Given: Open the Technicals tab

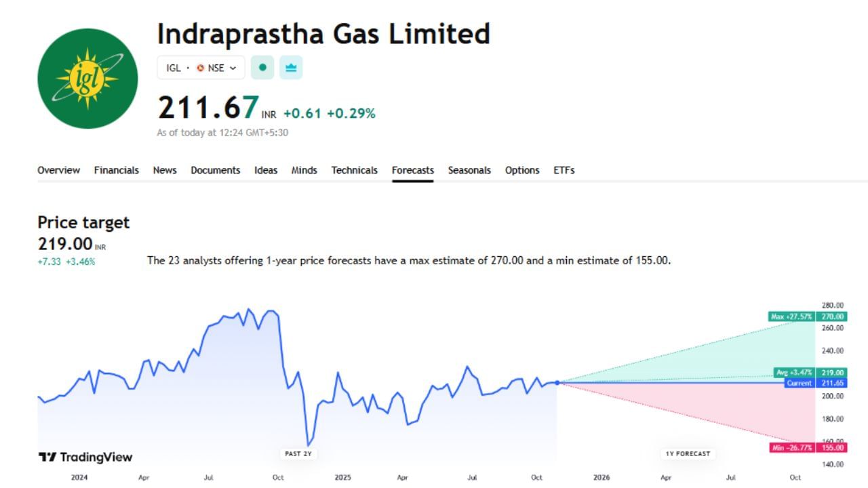Looking at the screenshot, I should coord(354,170).
